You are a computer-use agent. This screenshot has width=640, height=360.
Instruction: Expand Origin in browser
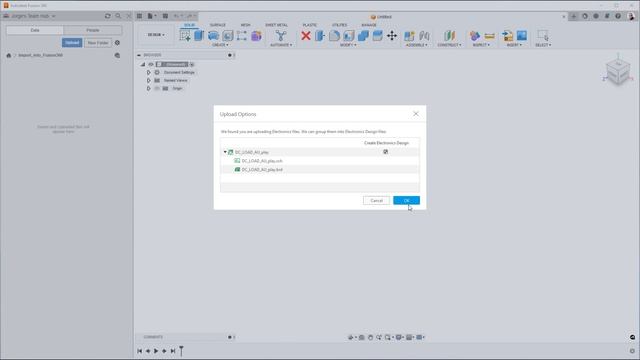[149, 88]
